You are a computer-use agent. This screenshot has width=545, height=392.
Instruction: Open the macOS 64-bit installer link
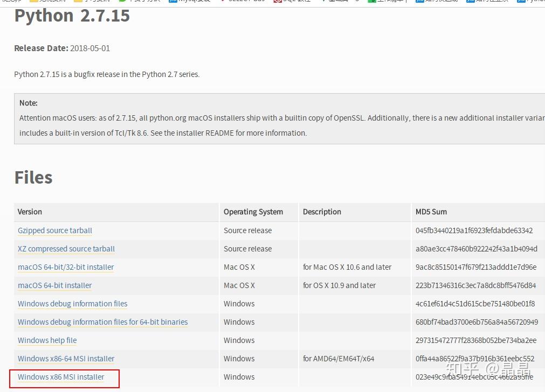point(55,285)
